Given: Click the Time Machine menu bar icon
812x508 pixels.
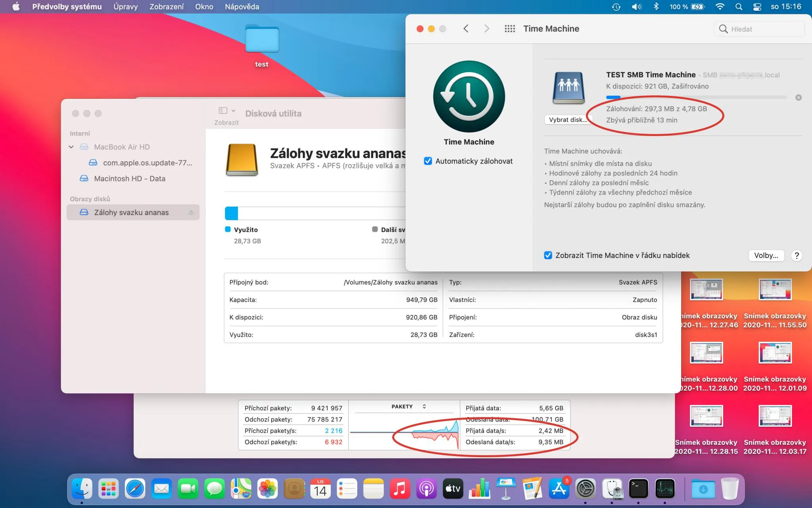Looking at the screenshot, I should (x=616, y=7).
